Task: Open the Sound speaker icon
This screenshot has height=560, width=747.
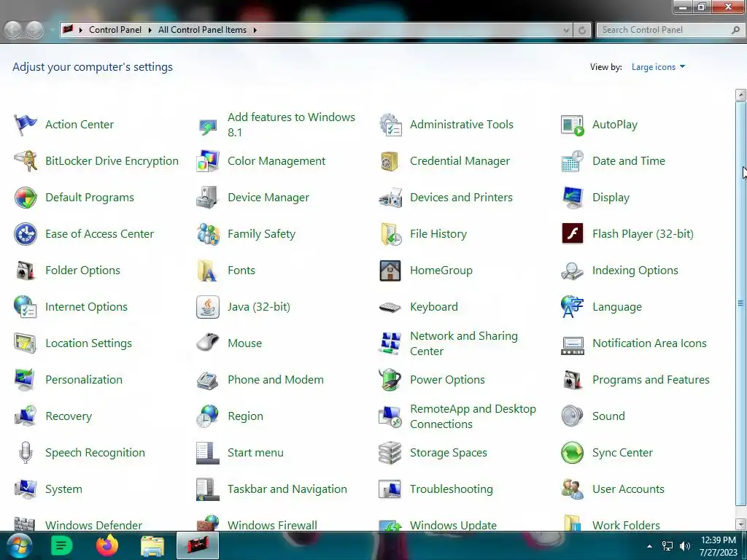Action: click(572, 416)
